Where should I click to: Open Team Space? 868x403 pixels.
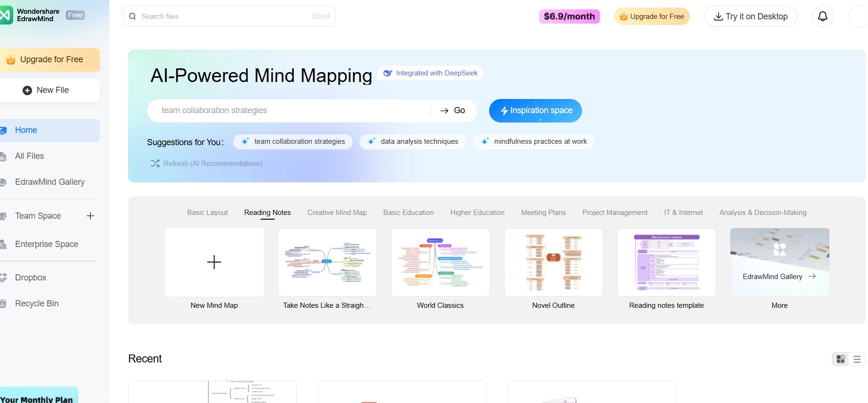38,216
